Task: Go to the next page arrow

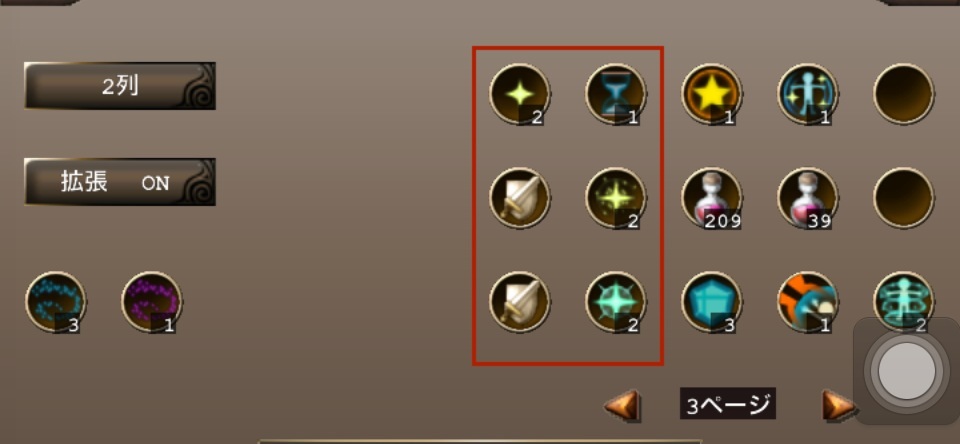Action: pyautogui.click(x=838, y=405)
